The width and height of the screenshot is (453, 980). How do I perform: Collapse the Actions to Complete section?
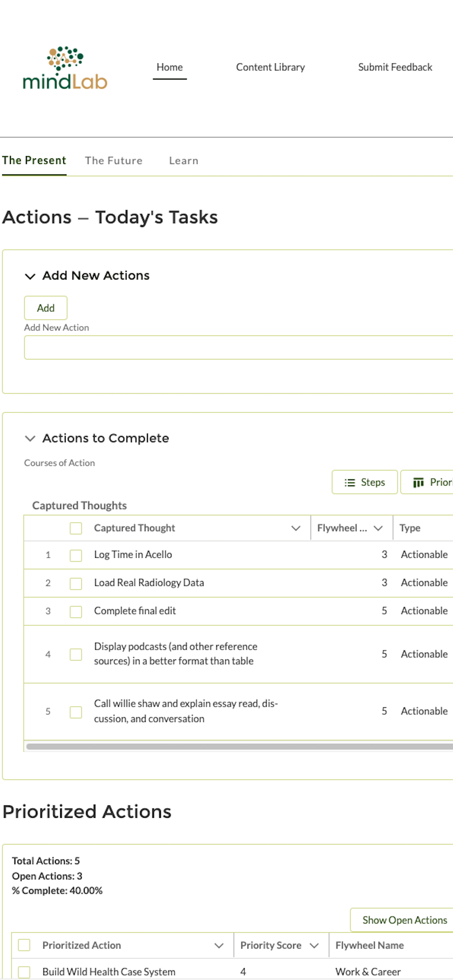click(30, 438)
